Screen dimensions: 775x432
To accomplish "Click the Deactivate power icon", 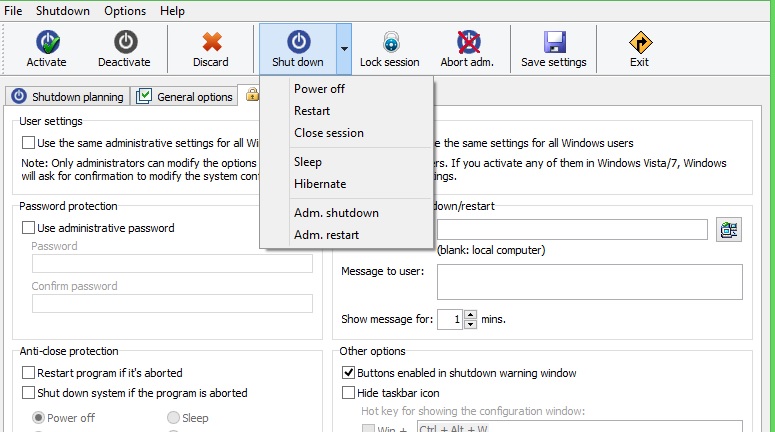I will coord(126,42).
